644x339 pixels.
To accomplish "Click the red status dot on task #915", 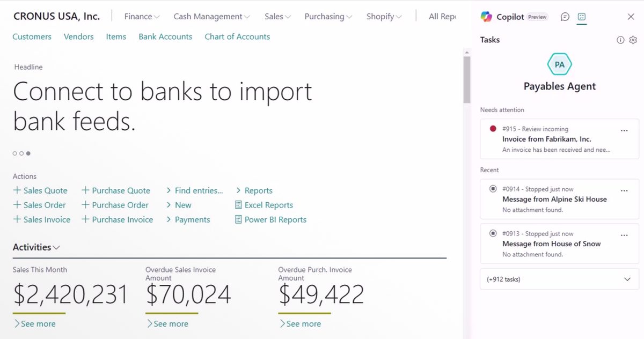I will pos(493,129).
